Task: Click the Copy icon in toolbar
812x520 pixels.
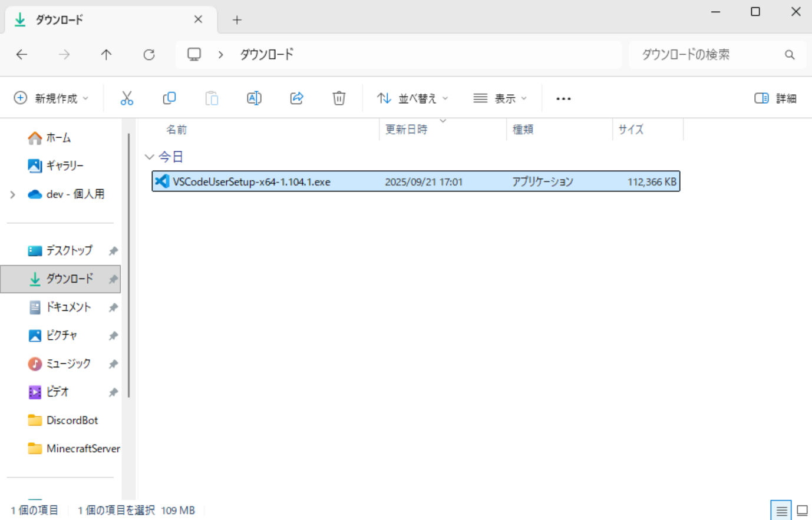Action: pos(169,98)
